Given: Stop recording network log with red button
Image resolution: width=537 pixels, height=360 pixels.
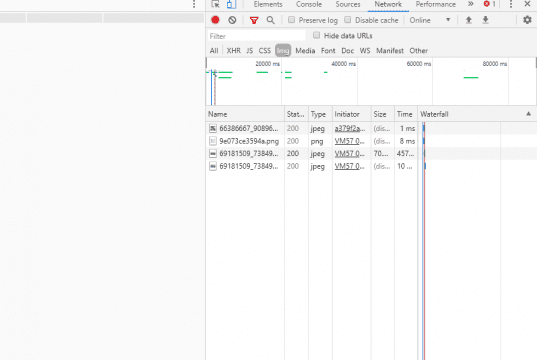Looking at the screenshot, I should click(215, 20).
